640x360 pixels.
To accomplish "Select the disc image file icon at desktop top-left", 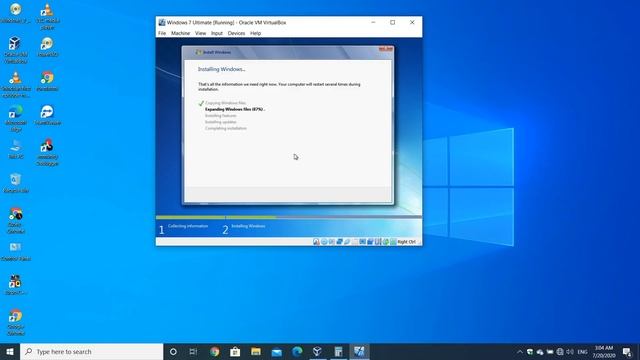I will coord(16,12).
